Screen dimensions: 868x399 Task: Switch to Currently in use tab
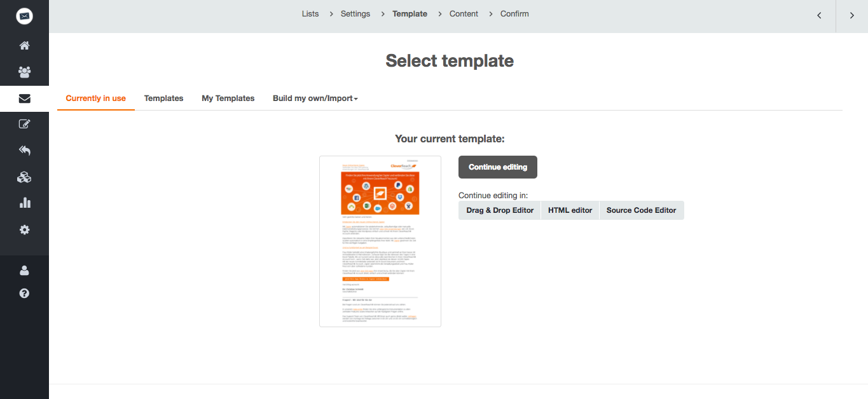pos(96,98)
